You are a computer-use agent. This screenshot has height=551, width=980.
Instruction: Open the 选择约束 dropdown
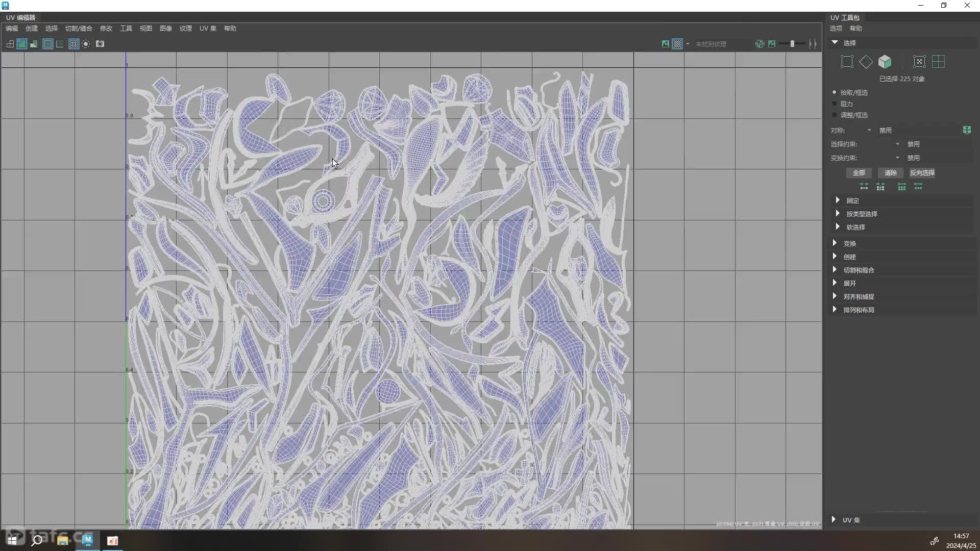[x=897, y=144]
